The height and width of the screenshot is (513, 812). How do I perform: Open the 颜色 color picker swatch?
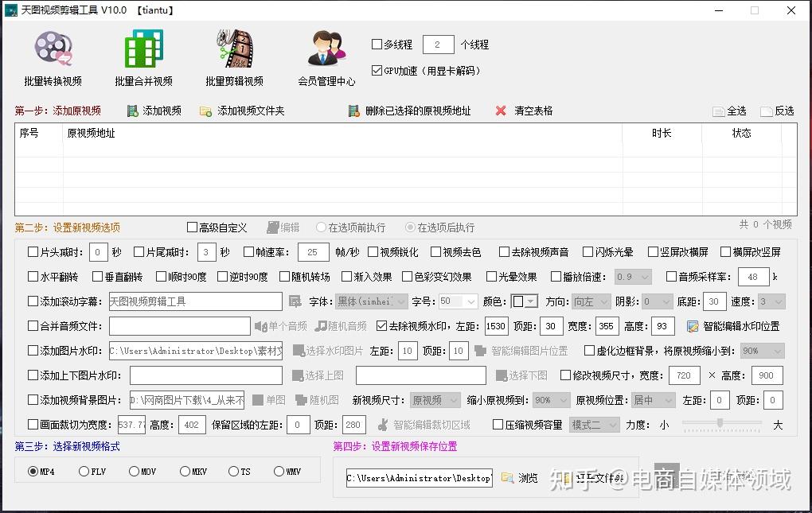click(x=524, y=301)
